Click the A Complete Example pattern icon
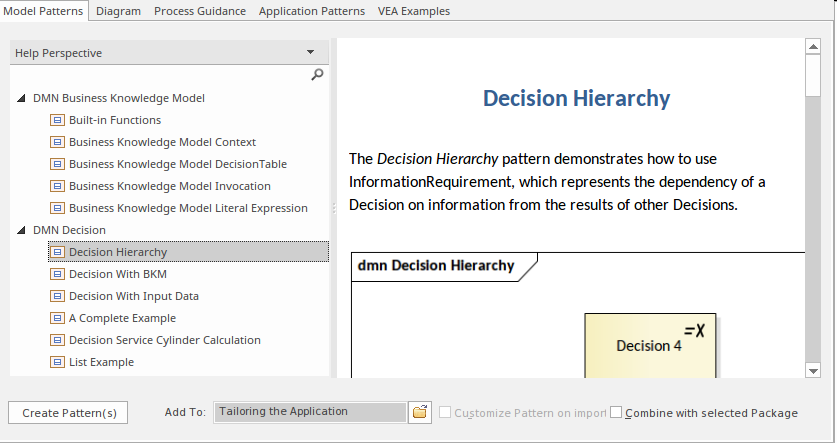Image resolution: width=837 pixels, height=443 pixels. [58, 318]
